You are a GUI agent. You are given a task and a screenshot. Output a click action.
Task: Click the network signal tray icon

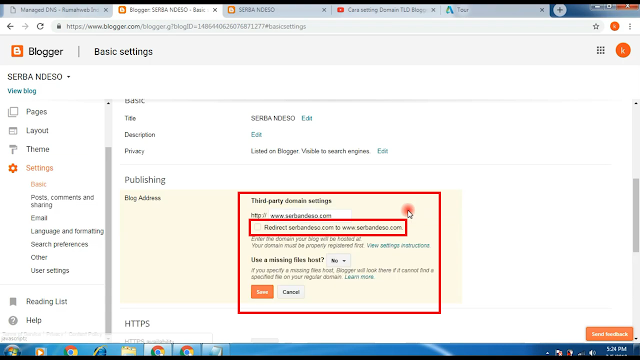pos(581,353)
